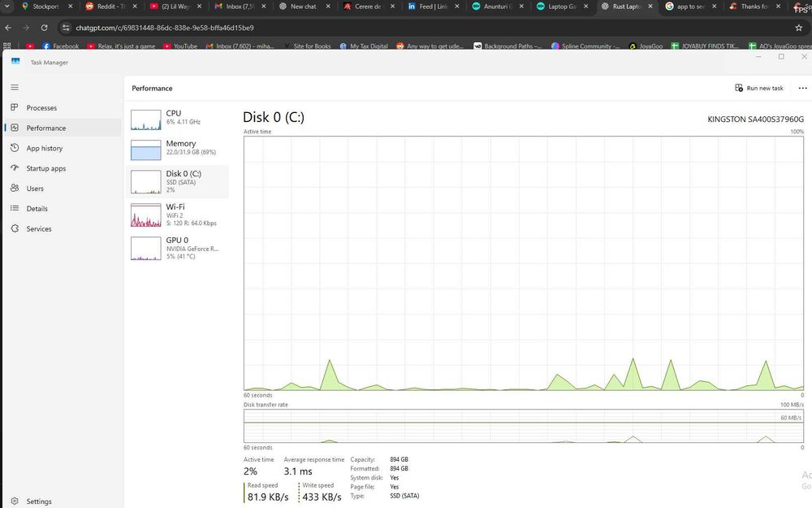This screenshot has width=812, height=508.
Task: Go back with Chrome's back arrow
Action: 8,28
